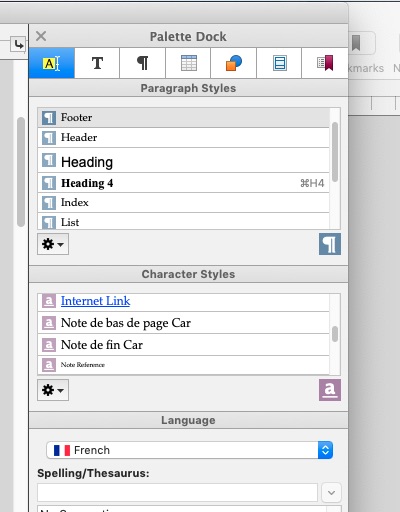Open the Paragraph palette pilcrow icon

click(142, 63)
